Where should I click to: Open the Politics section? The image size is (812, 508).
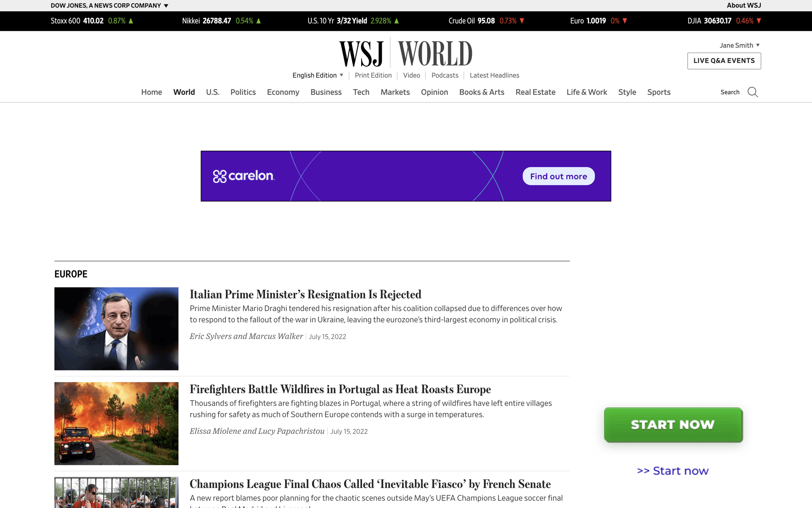[x=243, y=92]
